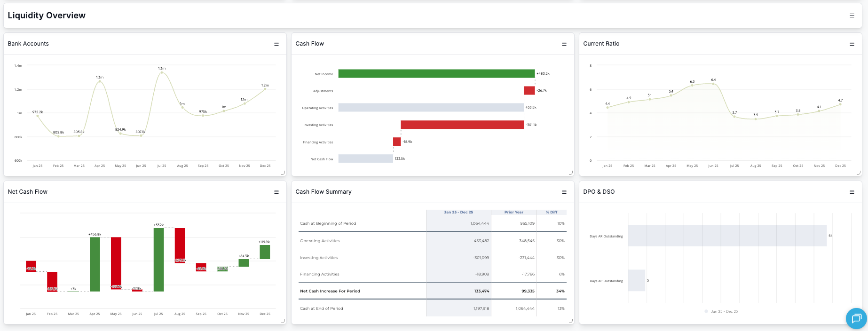868x331 pixels.
Task: Open Current Ratio panel menu icon
Action: pos(852,44)
